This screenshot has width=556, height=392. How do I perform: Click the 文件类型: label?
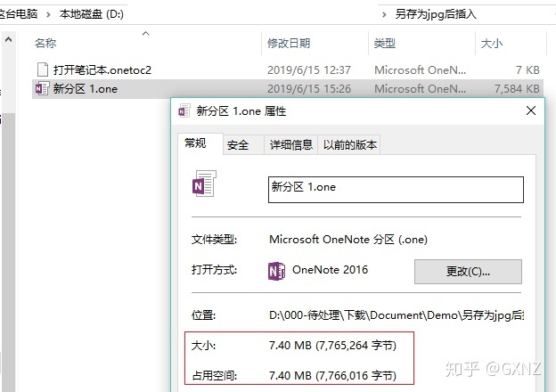[x=214, y=240]
